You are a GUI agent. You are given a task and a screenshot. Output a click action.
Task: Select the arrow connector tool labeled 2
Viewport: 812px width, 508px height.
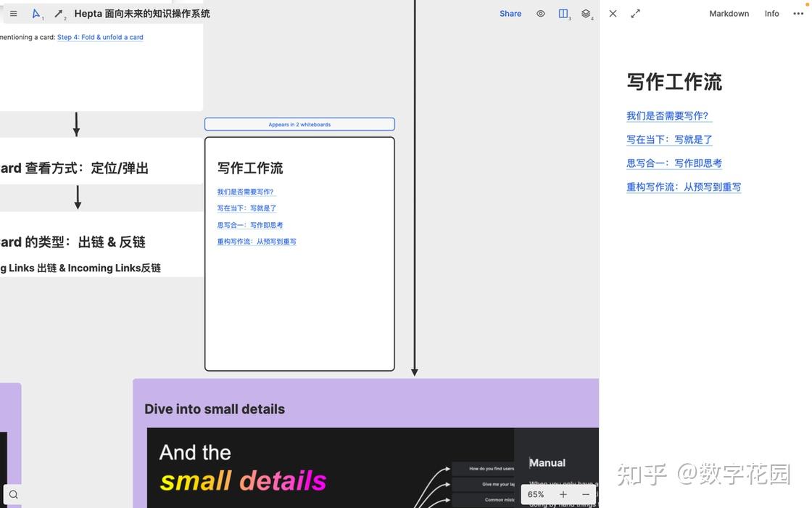coord(57,12)
